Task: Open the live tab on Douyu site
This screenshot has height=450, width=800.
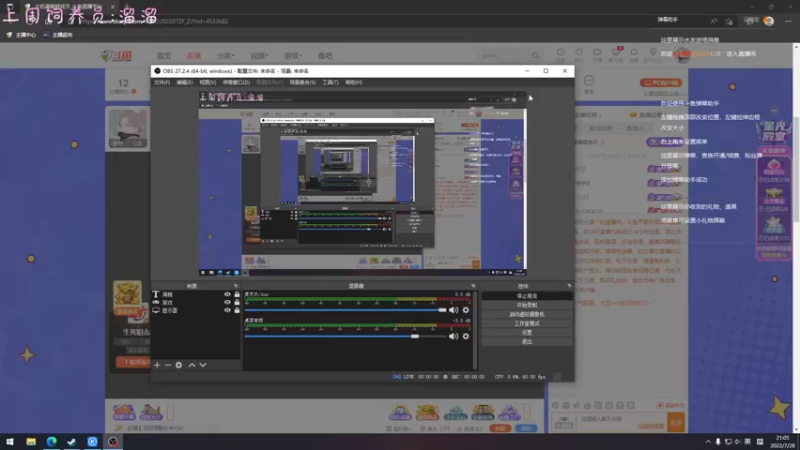Action: tap(194, 56)
